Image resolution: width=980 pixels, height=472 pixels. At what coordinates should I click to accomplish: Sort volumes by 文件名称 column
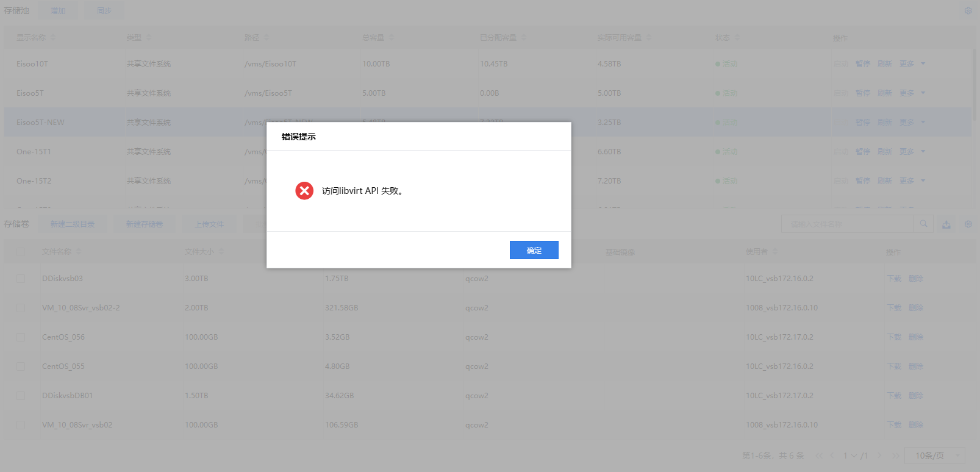point(79,252)
